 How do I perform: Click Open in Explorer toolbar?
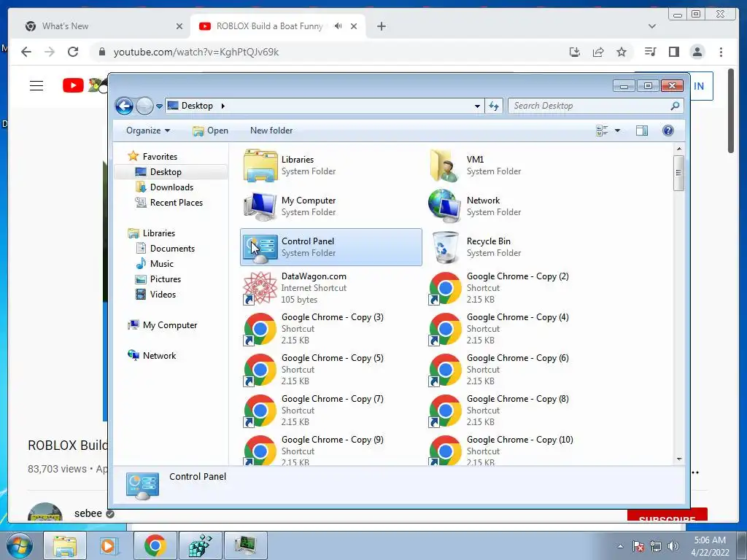point(210,131)
